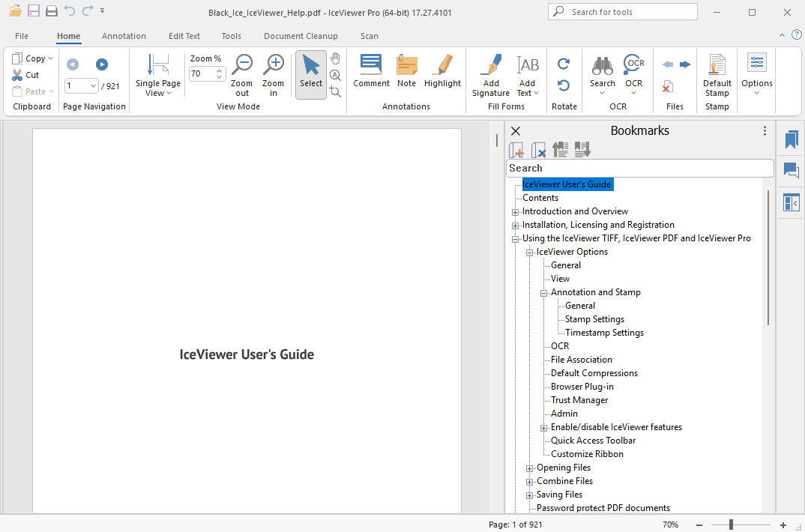Open Search dropdown in OCR group
The width and height of the screenshot is (805, 532).
(x=602, y=93)
